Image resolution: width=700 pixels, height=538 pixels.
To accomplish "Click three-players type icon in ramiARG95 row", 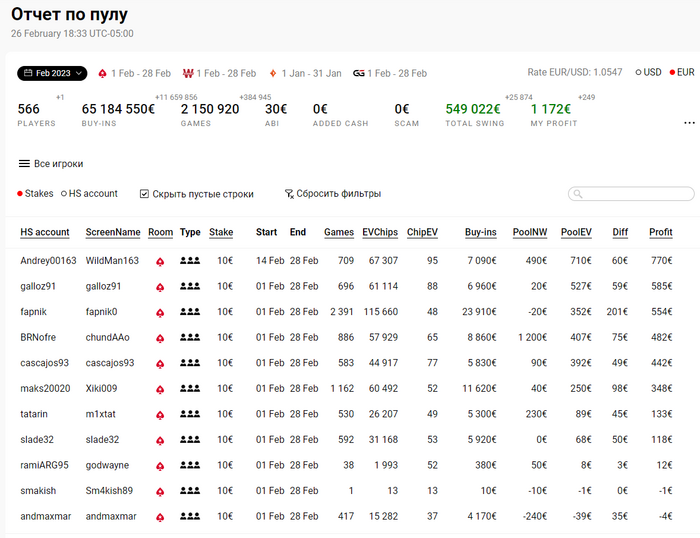I will 190,465.
